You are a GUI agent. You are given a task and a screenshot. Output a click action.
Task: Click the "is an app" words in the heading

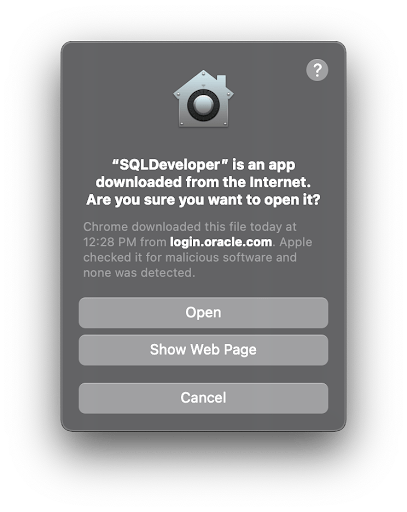pos(264,165)
